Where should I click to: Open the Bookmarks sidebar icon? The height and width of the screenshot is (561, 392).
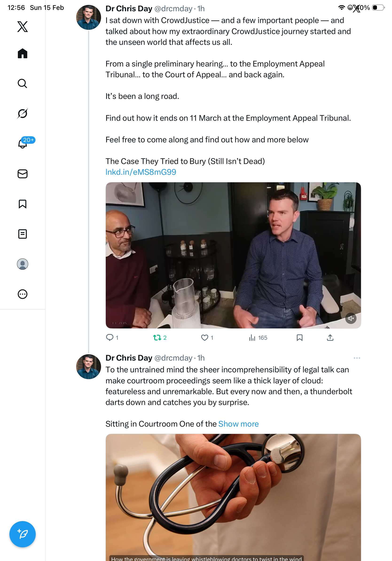tap(23, 204)
